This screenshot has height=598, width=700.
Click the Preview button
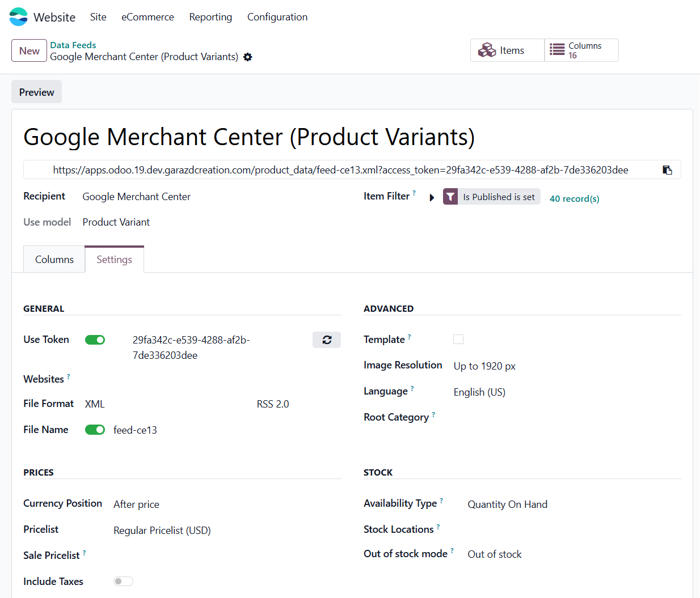click(37, 92)
